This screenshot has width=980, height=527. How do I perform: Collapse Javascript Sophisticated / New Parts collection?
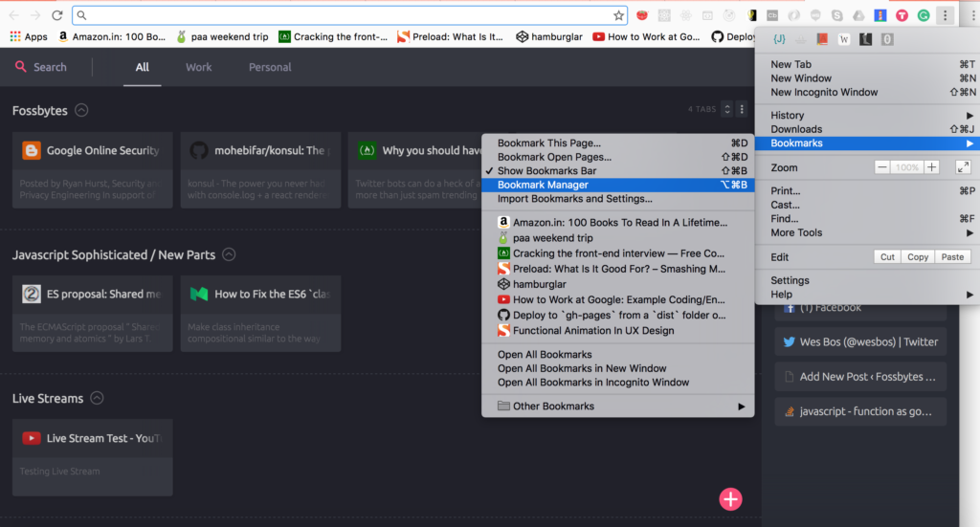point(229,254)
